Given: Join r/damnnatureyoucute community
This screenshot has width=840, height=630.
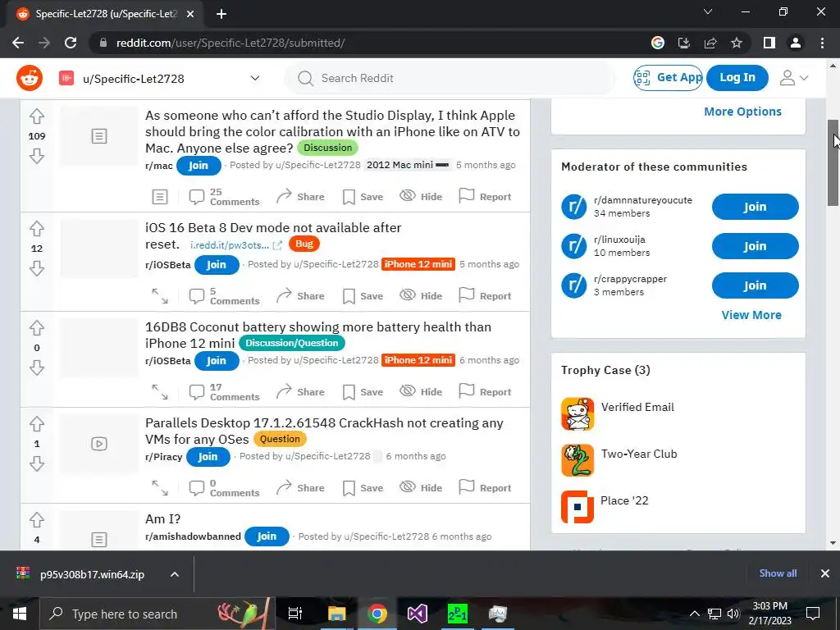Looking at the screenshot, I should pyautogui.click(x=755, y=207).
